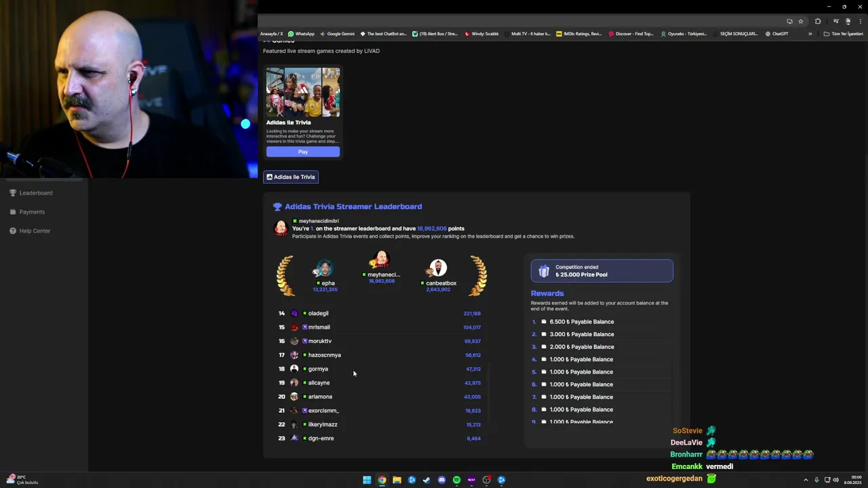Open the Chrome extensions puzzle icon
868x488 pixels.
tap(818, 21)
